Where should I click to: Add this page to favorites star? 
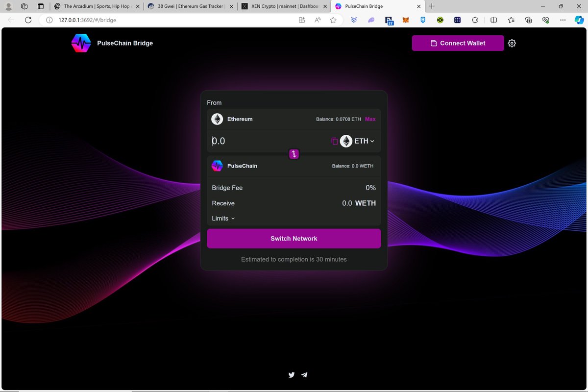[333, 20]
